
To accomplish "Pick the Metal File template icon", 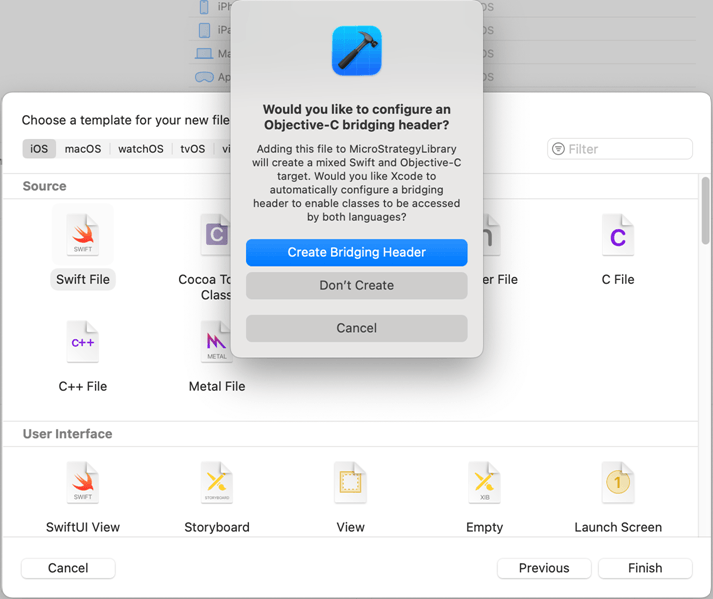I will coord(216,342).
